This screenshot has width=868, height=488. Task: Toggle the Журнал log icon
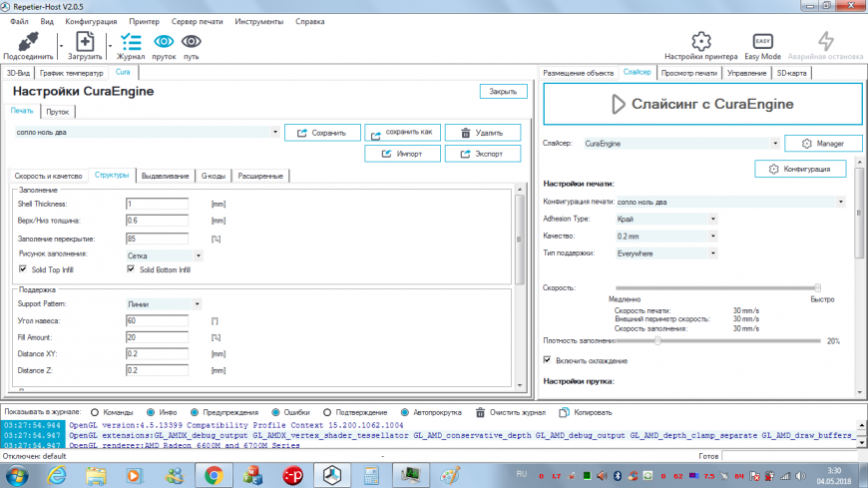[x=131, y=42]
